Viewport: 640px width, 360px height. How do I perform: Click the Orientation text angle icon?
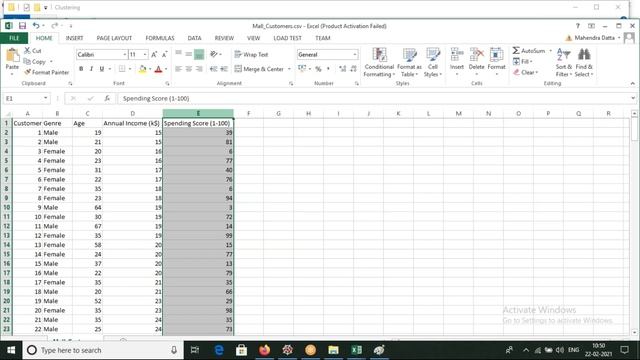point(214,54)
